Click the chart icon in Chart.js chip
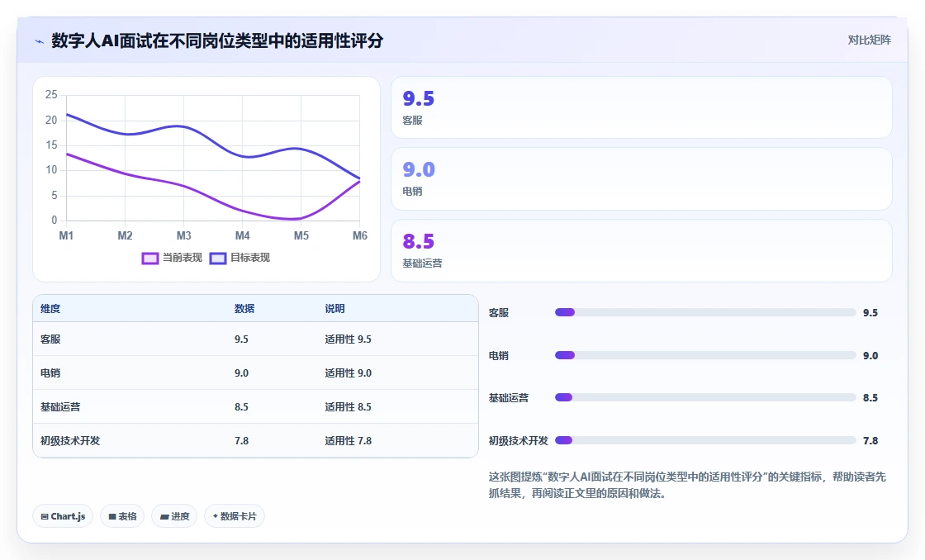 tap(45, 517)
